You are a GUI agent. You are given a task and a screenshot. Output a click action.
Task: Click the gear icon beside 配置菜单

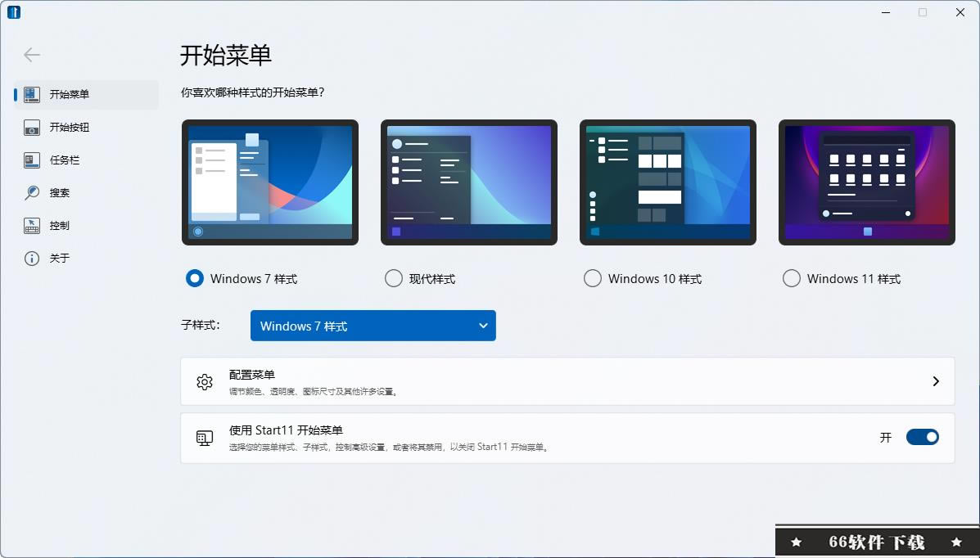pyautogui.click(x=205, y=382)
